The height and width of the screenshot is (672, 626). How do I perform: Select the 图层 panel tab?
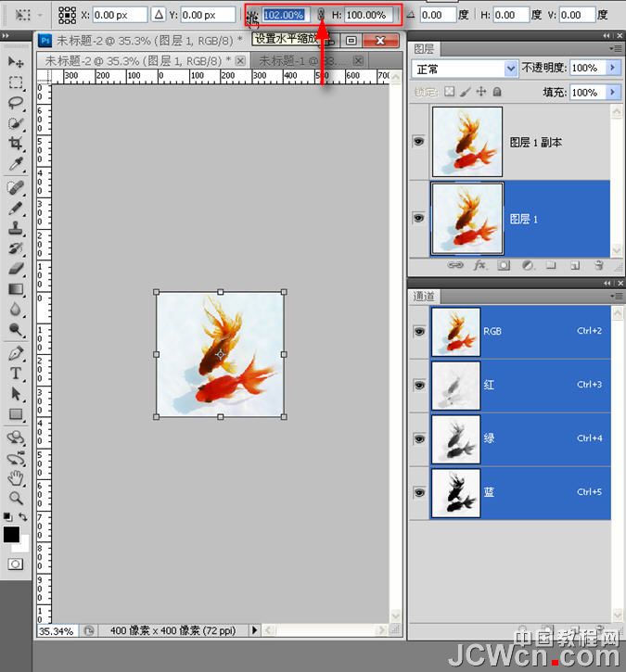click(425, 49)
